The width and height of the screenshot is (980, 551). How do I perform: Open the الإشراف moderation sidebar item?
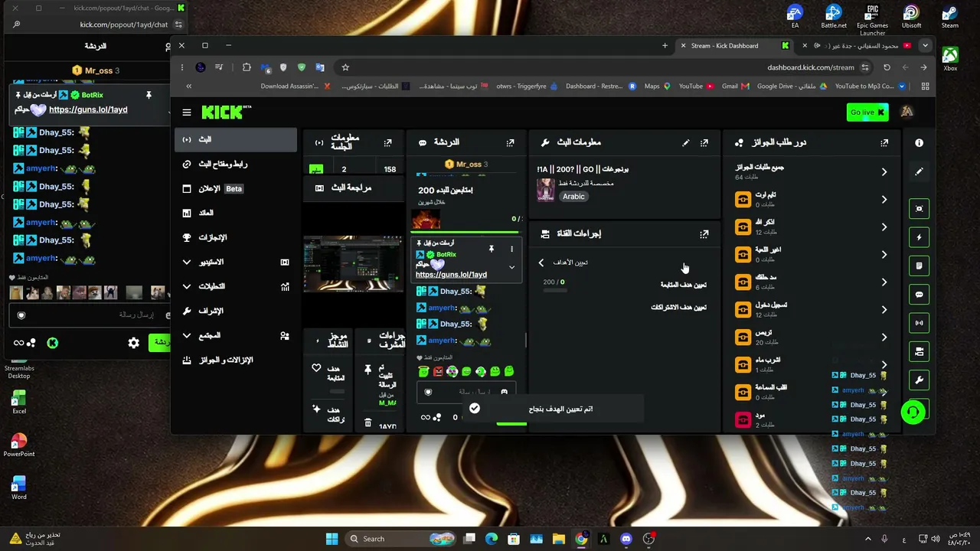click(236, 311)
